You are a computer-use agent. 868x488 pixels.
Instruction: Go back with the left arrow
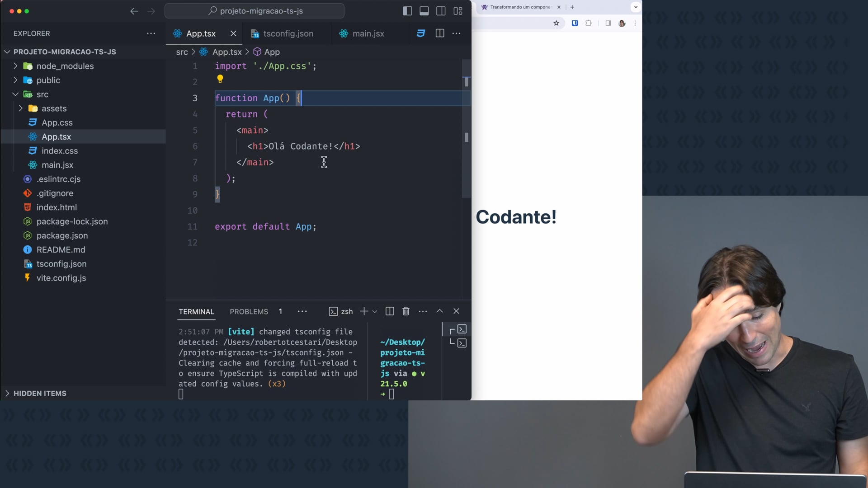134,11
